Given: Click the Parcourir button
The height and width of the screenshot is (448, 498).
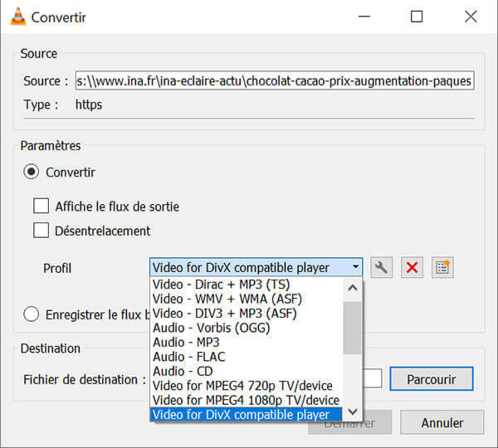Looking at the screenshot, I should [432, 379].
